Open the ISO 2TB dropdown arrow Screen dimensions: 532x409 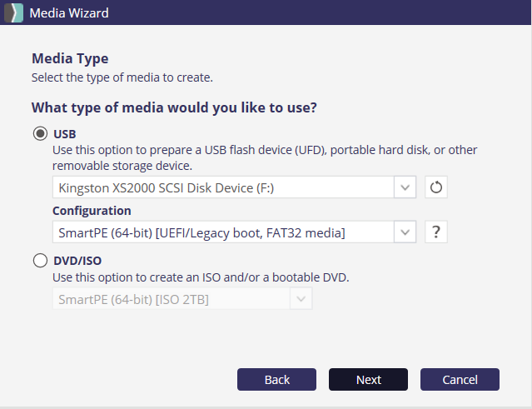[x=301, y=298]
